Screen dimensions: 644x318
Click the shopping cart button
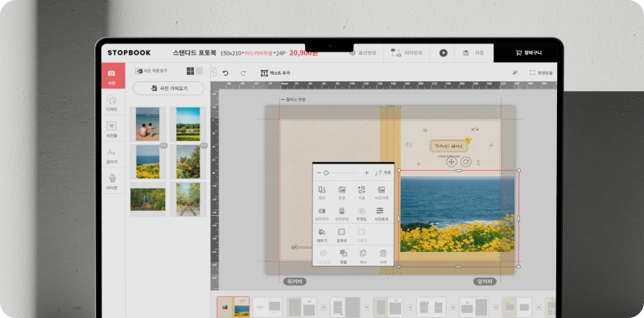(x=529, y=53)
